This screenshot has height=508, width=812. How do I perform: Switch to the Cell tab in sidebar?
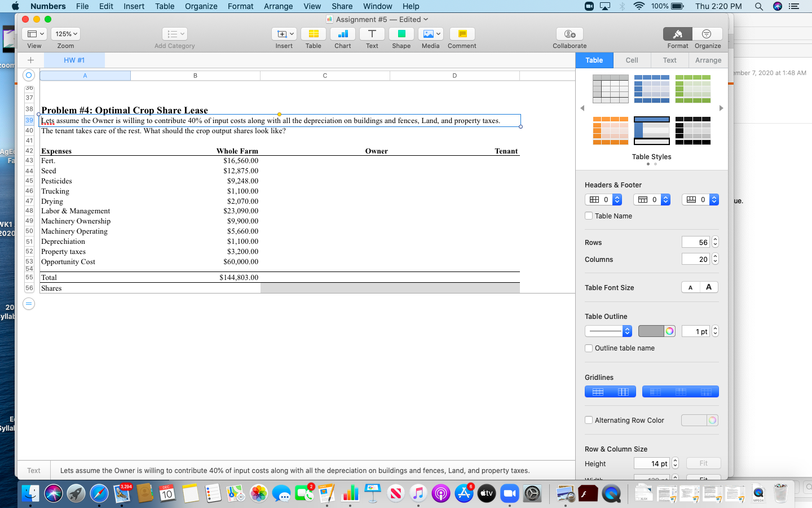632,60
